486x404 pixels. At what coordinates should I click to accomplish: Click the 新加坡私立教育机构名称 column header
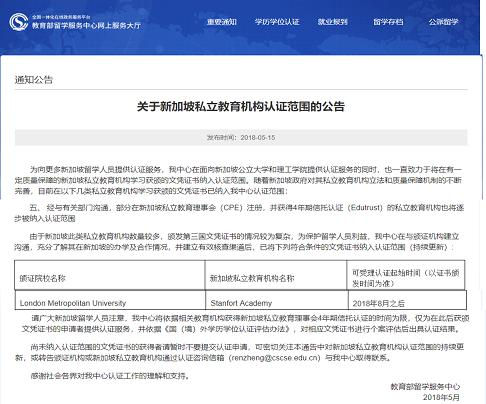[x=276, y=275]
